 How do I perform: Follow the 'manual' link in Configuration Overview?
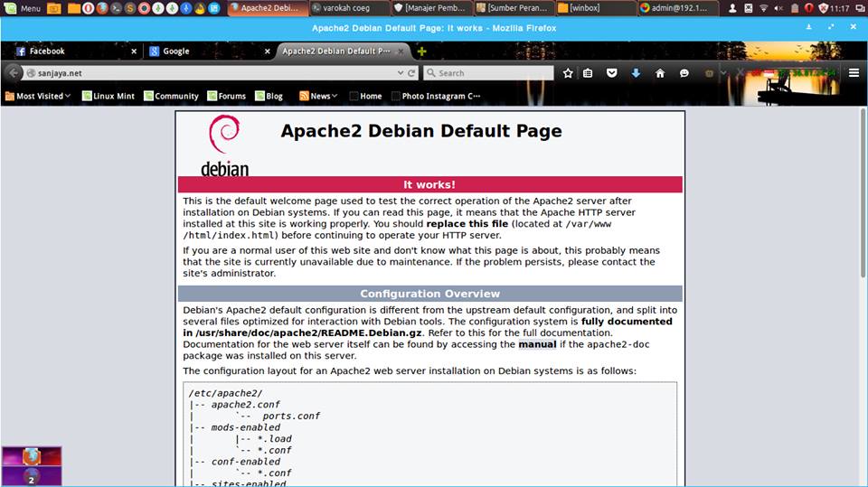point(537,344)
